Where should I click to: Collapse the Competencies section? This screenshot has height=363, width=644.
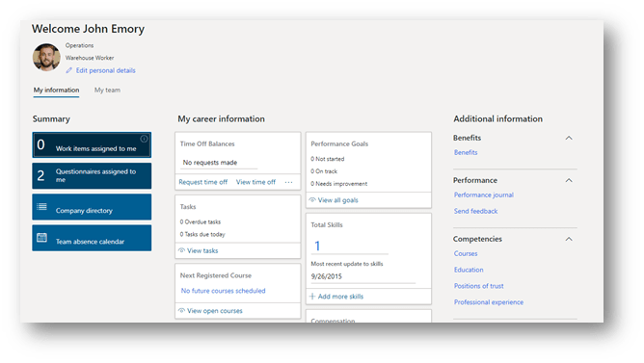pyautogui.click(x=569, y=239)
